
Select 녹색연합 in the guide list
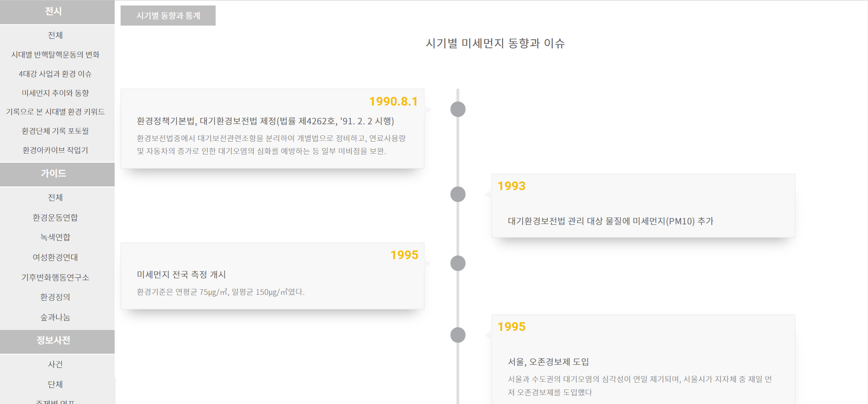(55, 237)
